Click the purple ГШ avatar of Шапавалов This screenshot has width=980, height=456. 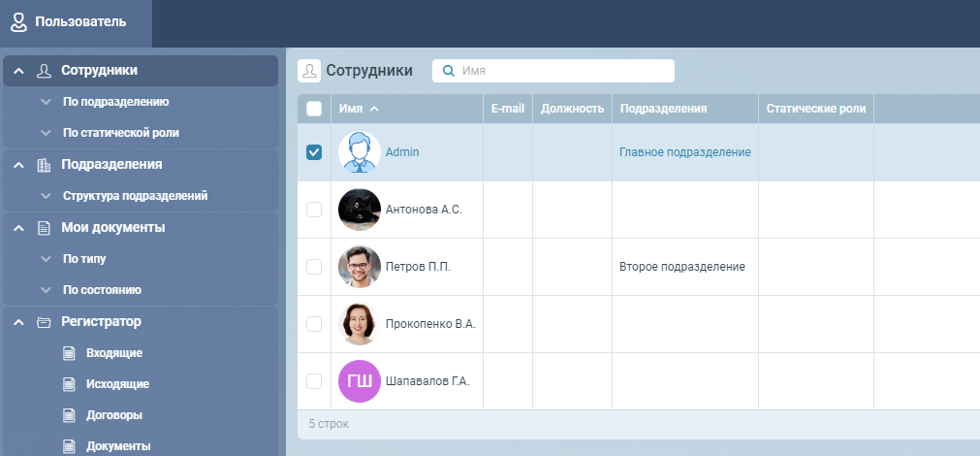pos(359,381)
